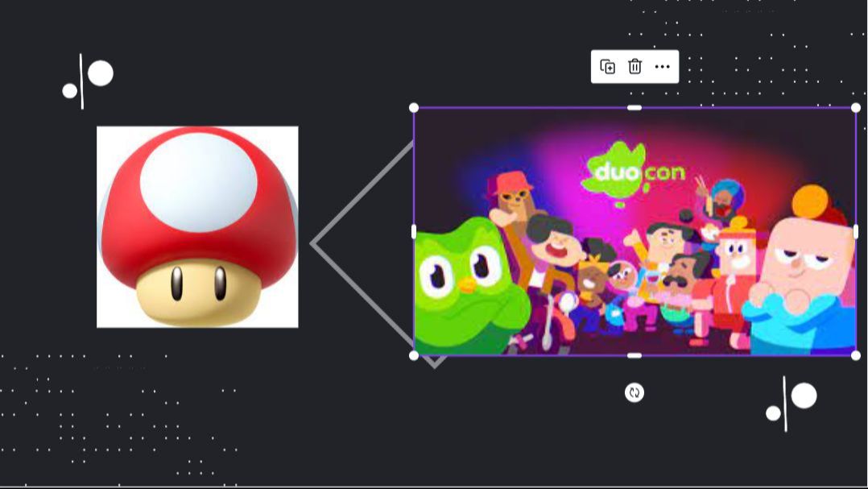The height and width of the screenshot is (489, 868).
Task: Click the top-left corner resize handle
Action: 414,107
